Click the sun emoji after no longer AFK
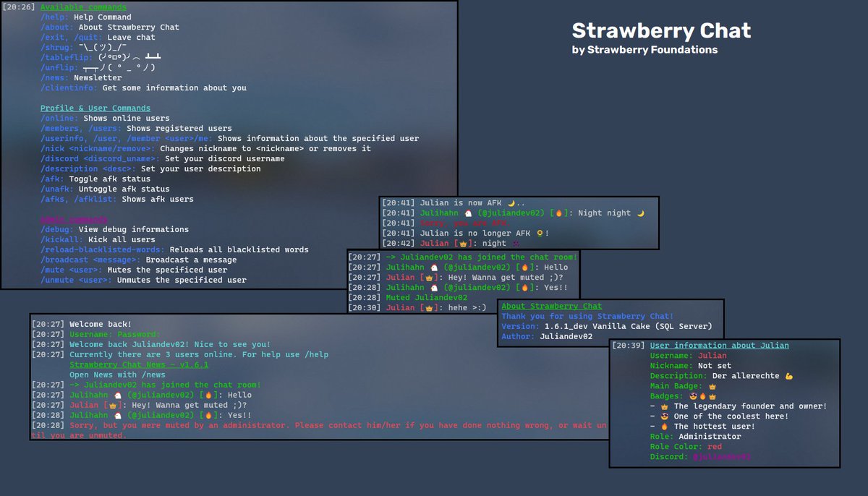The height and width of the screenshot is (496, 868). (x=540, y=234)
